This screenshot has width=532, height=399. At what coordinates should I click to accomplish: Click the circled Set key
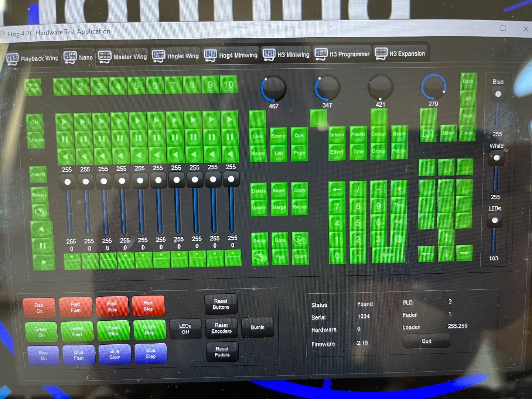point(300,240)
